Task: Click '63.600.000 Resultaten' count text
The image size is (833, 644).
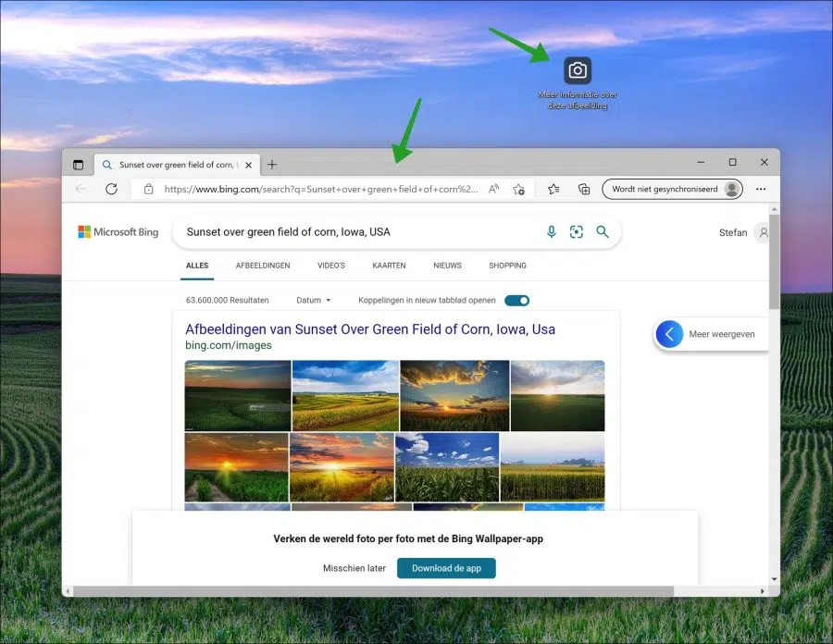Action: click(228, 301)
